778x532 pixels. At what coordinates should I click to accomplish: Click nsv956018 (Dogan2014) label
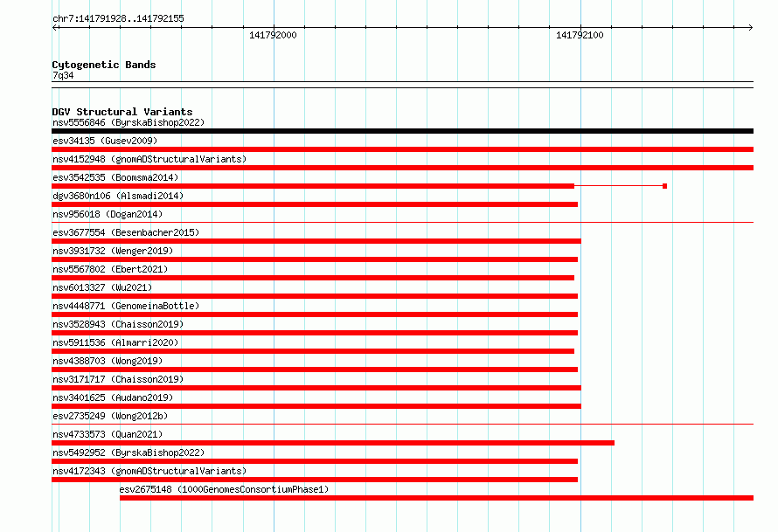point(108,214)
